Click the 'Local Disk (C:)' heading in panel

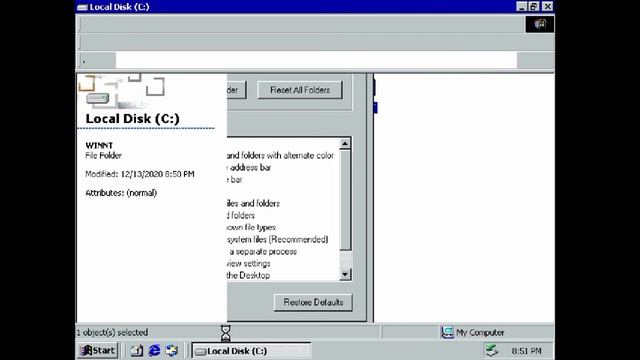click(132, 119)
